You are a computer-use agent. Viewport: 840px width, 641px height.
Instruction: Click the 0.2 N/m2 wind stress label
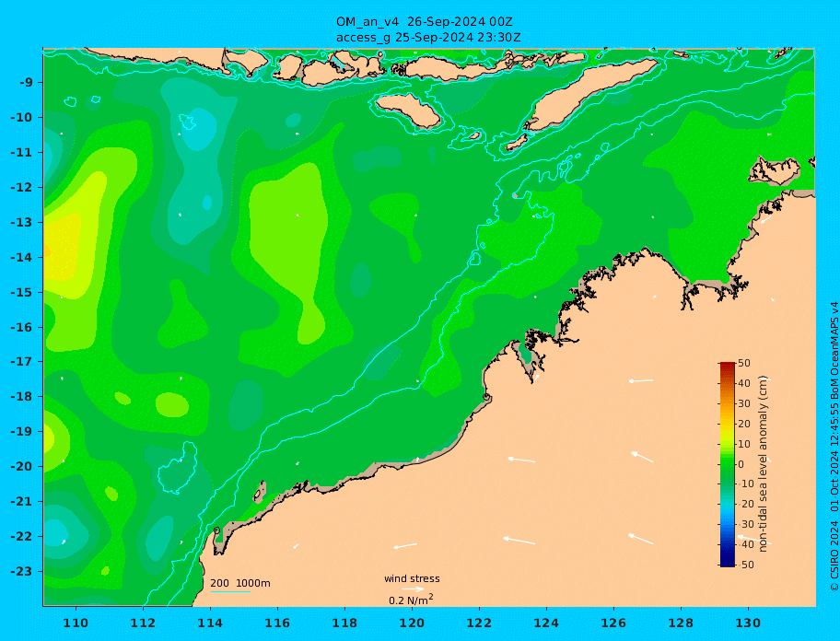coord(411,600)
